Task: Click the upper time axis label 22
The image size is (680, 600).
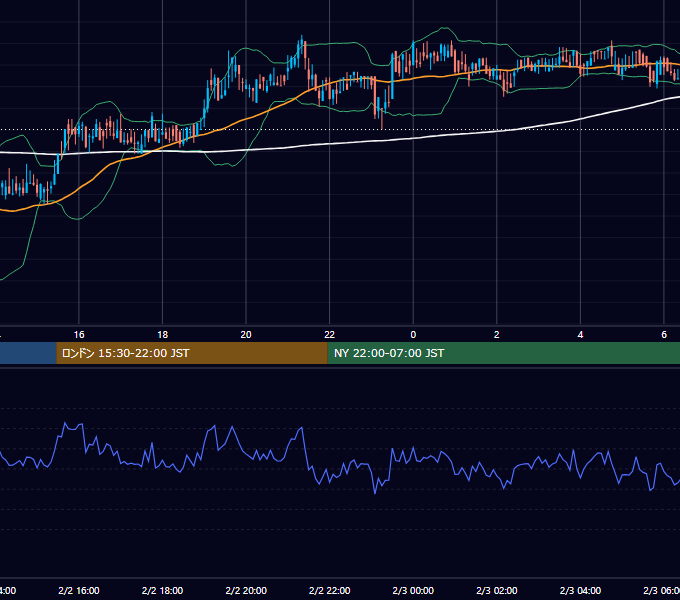Action: point(330,335)
